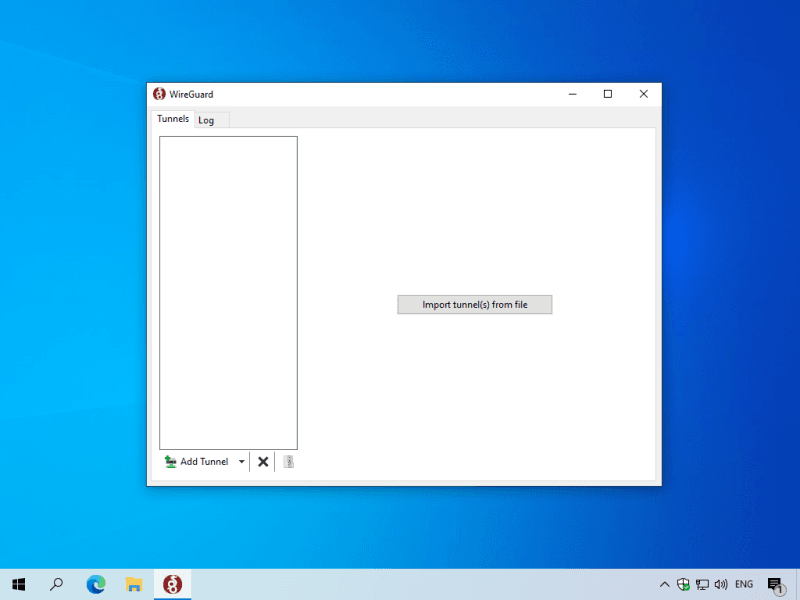Click the network status tray icon
The height and width of the screenshot is (600, 800).
[x=702, y=584]
